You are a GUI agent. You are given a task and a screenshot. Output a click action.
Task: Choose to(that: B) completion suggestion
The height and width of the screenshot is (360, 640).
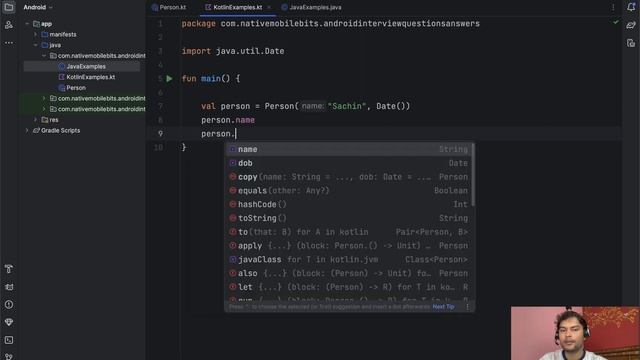tap(349, 232)
